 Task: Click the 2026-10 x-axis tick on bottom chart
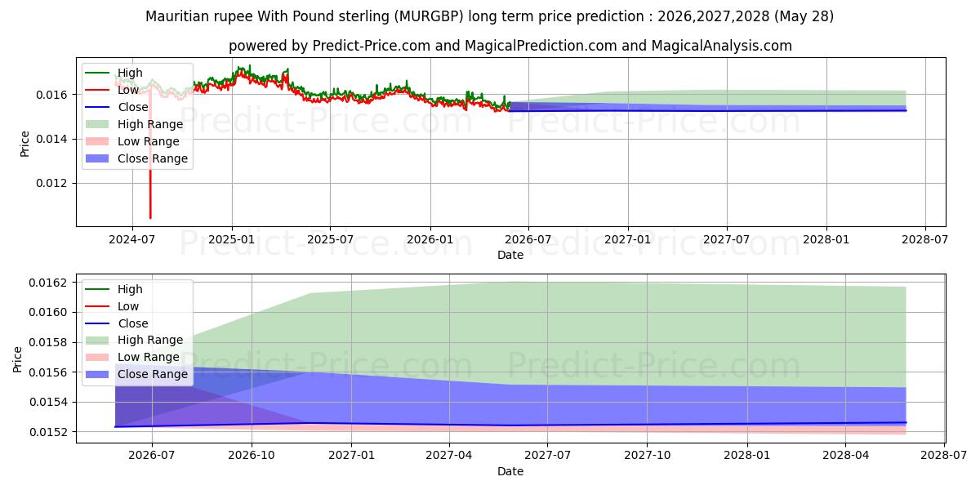click(252, 456)
